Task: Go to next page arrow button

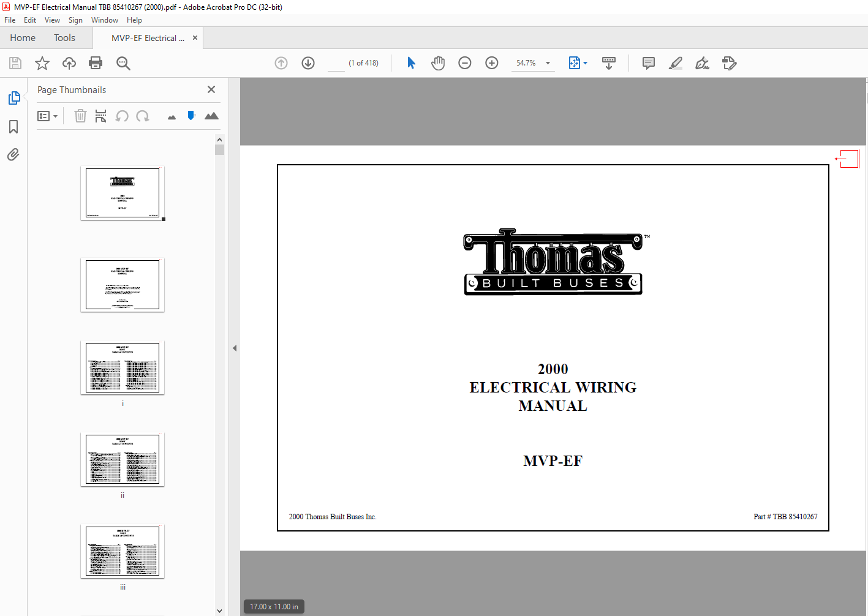Action: tap(308, 63)
